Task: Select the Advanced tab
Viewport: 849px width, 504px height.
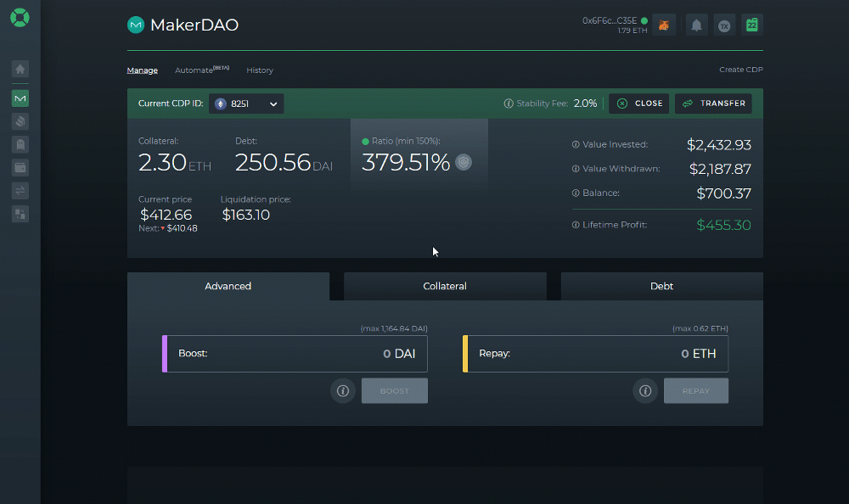Action: click(228, 287)
